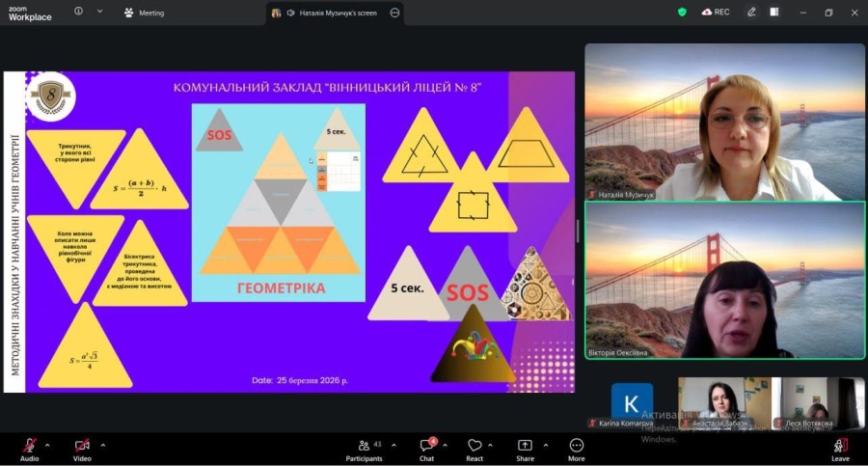Select Леся Вотякова video tile
This screenshot has height=466, width=868.
click(x=818, y=403)
